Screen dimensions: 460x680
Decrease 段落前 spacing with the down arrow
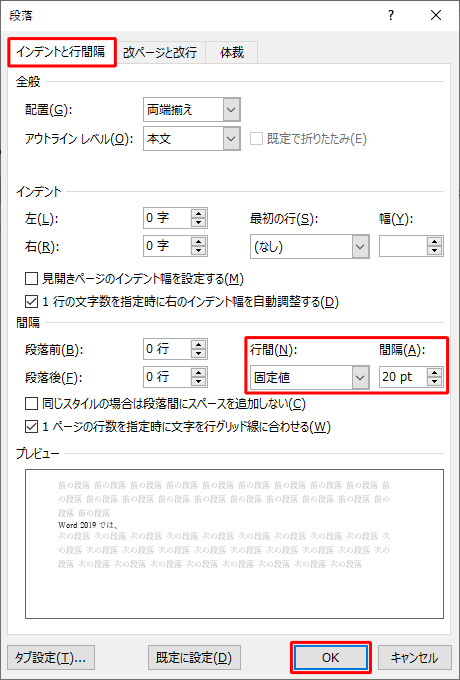[x=199, y=353]
